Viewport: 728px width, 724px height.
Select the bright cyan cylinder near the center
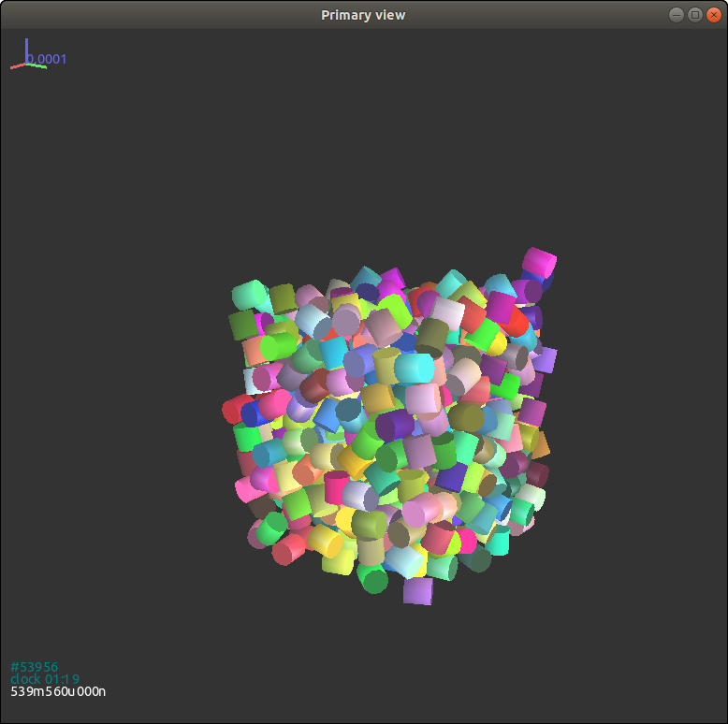[414, 368]
